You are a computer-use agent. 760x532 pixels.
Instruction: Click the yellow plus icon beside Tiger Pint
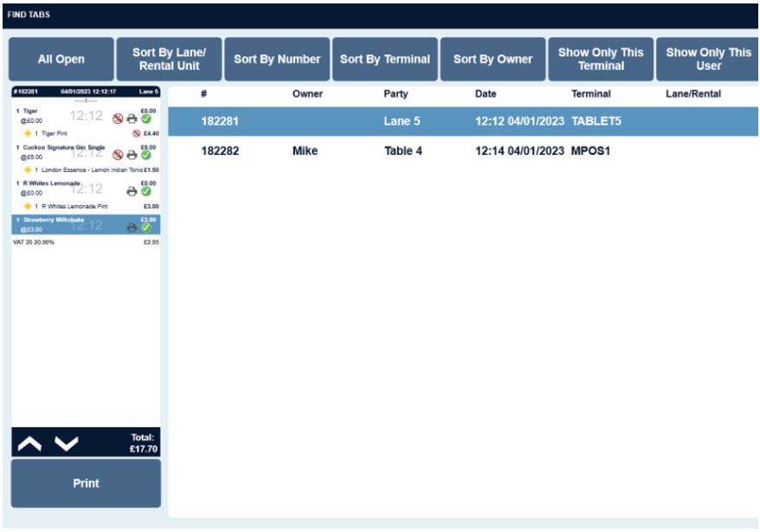pos(28,133)
